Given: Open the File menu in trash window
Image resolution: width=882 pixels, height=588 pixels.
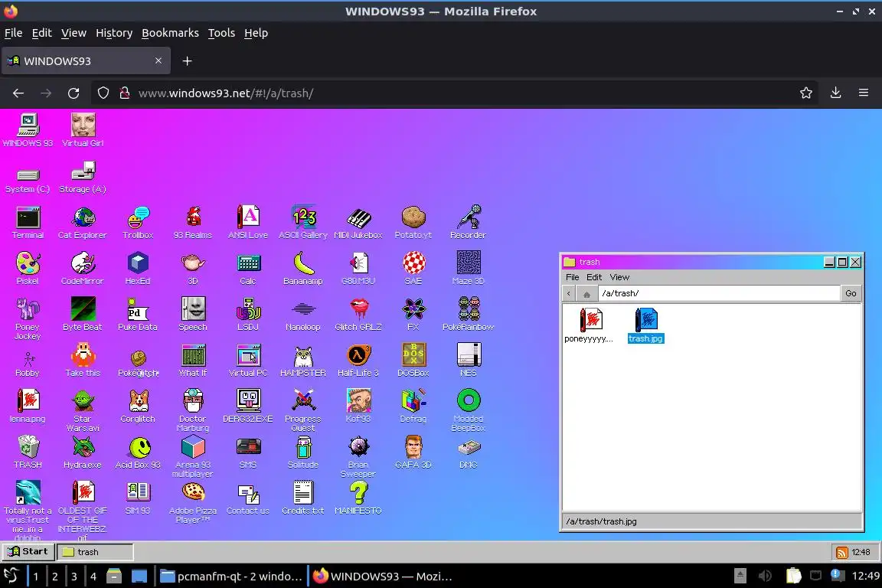Looking at the screenshot, I should pos(572,277).
